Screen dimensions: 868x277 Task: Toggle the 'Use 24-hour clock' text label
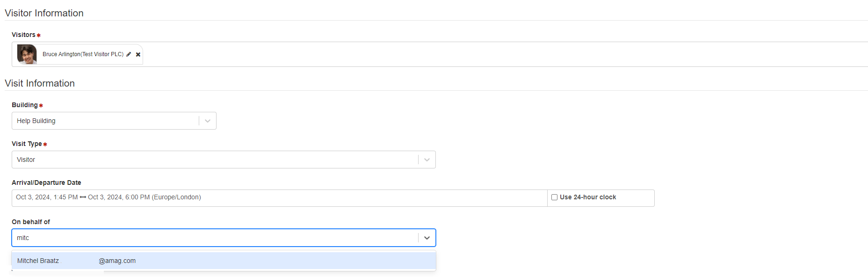tap(588, 197)
